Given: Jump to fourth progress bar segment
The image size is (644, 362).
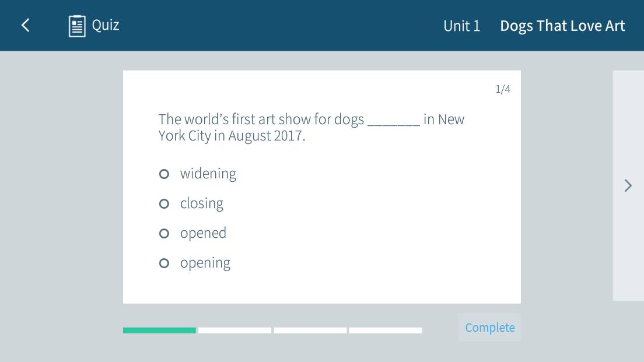Looking at the screenshot, I should (x=385, y=331).
